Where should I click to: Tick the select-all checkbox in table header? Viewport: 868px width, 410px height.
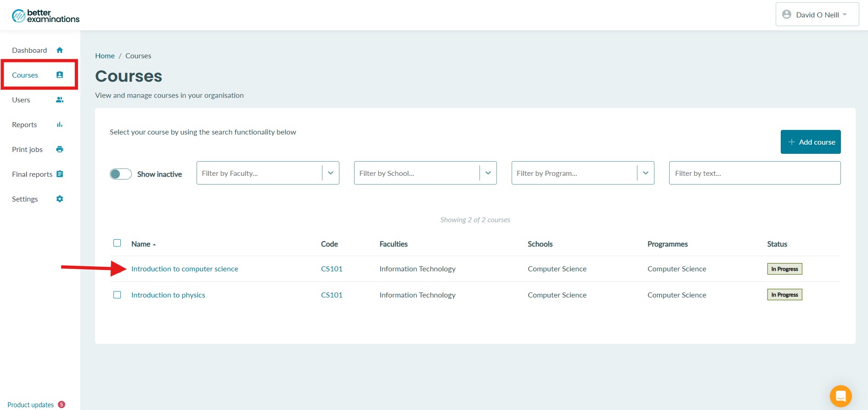pyautogui.click(x=117, y=243)
